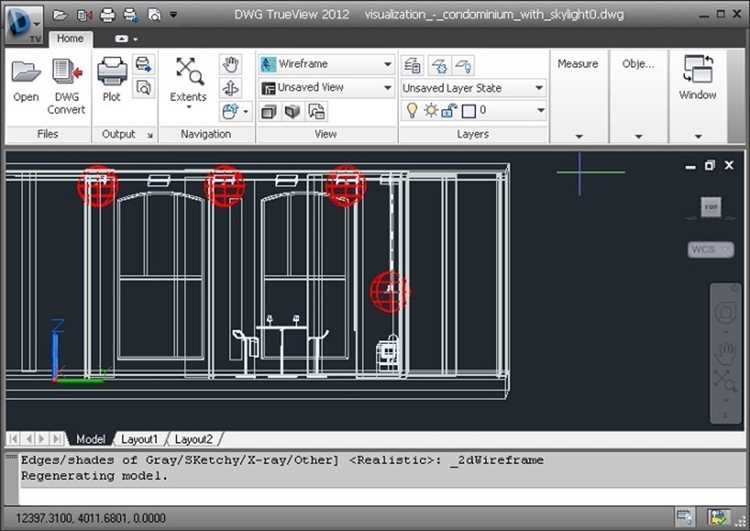Switch to the Layout2 tab
750x531 pixels.
[x=193, y=439]
